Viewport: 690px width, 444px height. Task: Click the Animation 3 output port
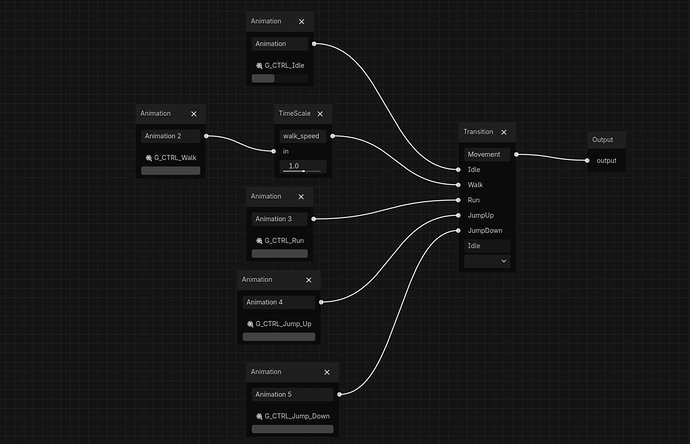[x=314, y=219]
